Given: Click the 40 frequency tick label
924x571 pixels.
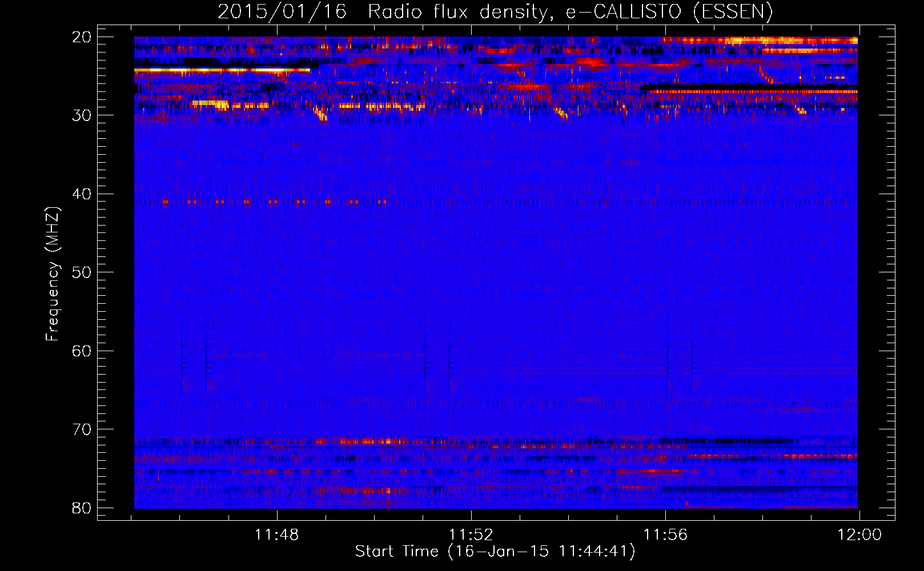Looking at the screenshot, I should (x=82, y=194).
